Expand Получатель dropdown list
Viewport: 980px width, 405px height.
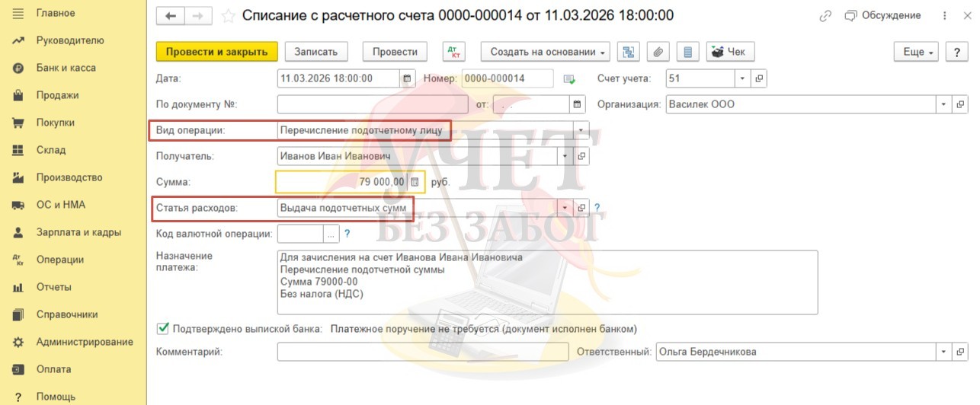point(565,156)
